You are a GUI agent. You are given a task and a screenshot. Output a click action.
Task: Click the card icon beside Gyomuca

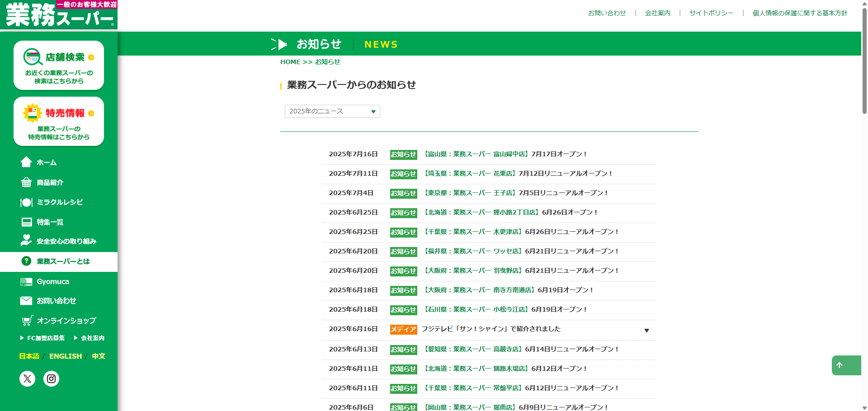pos(26,282)
